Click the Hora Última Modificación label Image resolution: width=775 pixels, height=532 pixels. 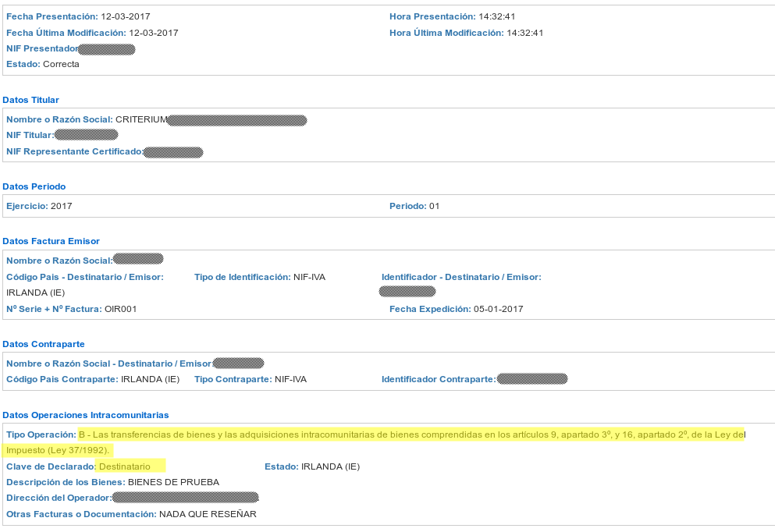point(446,33)
